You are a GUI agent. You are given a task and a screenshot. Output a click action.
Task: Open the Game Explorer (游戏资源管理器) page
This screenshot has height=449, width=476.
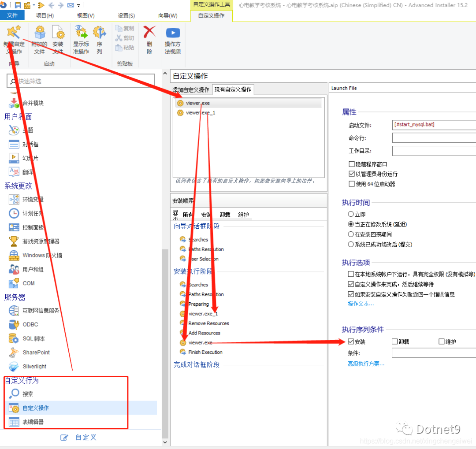[34, 241]
